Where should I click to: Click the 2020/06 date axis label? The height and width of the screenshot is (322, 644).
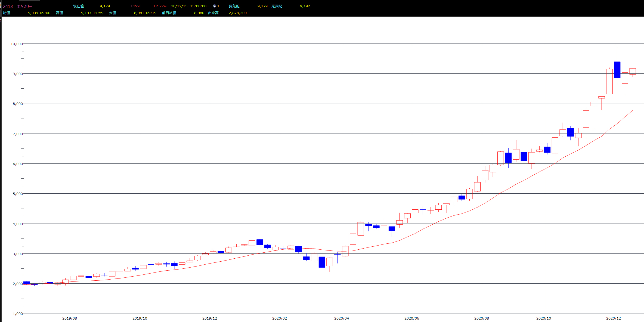pyautogui.click(x=412, y=318)
